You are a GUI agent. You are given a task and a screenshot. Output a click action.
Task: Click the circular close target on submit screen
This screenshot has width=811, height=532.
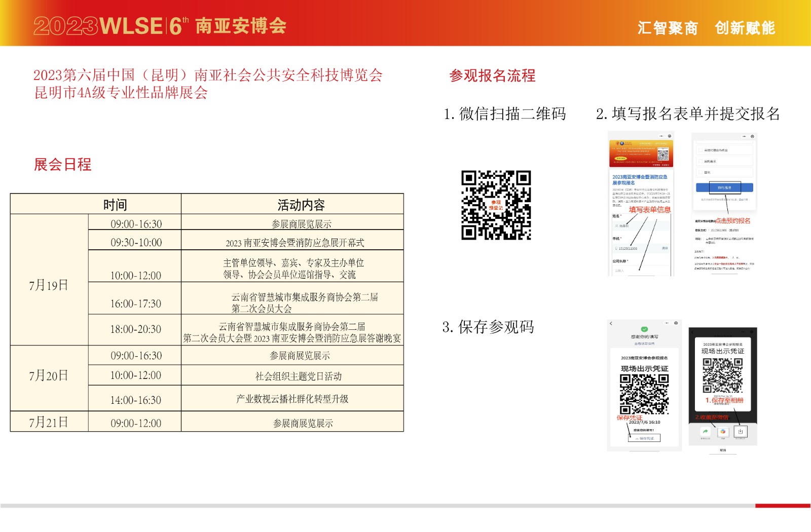coord(752,136)
